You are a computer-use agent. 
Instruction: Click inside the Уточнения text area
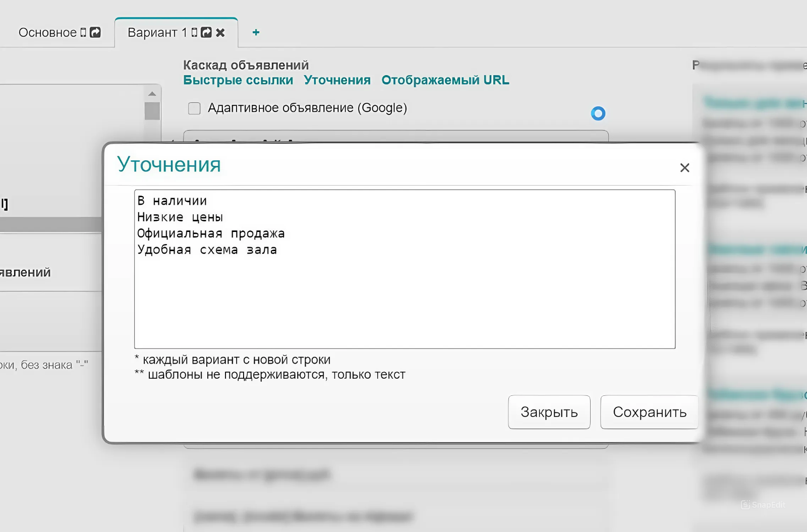[405, 269]
